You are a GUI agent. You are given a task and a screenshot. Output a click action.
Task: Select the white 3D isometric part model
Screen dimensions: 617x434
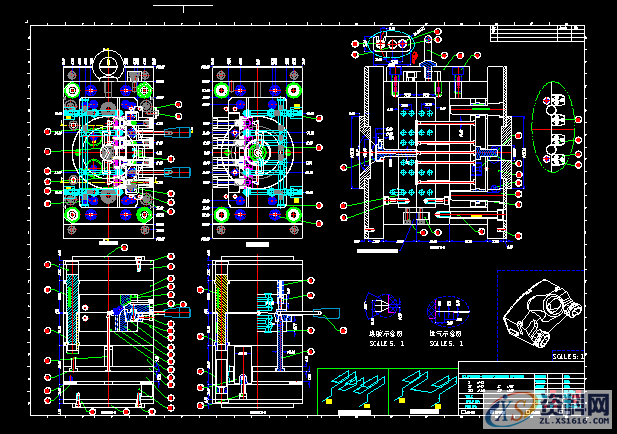pyautogui.click(x=542, y=310)
